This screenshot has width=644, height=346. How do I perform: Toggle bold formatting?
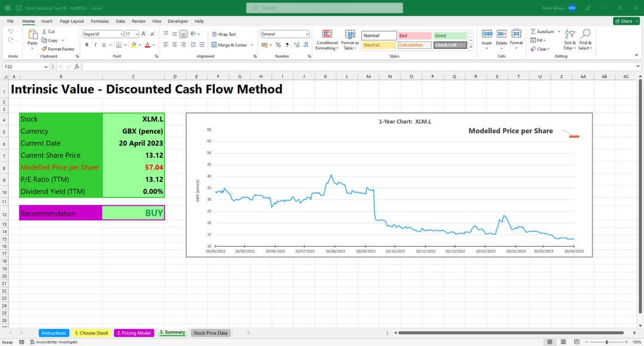click(x=86, y=45)
